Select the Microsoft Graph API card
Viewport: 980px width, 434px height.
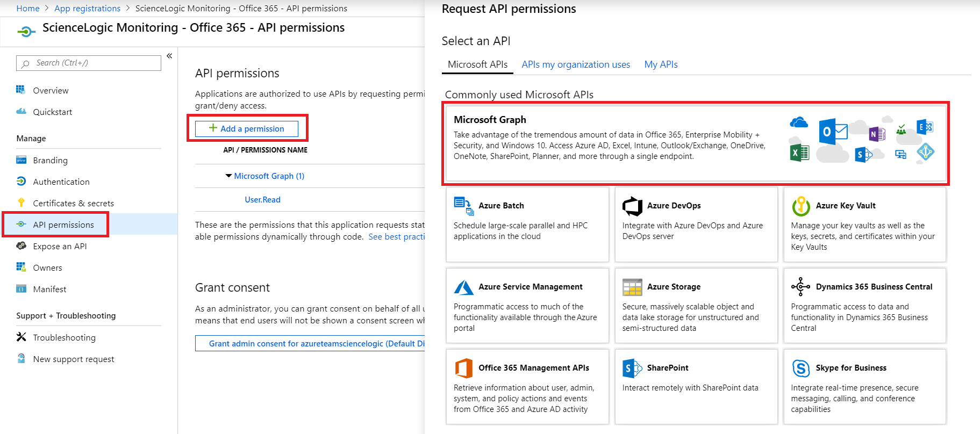point(696,143)
